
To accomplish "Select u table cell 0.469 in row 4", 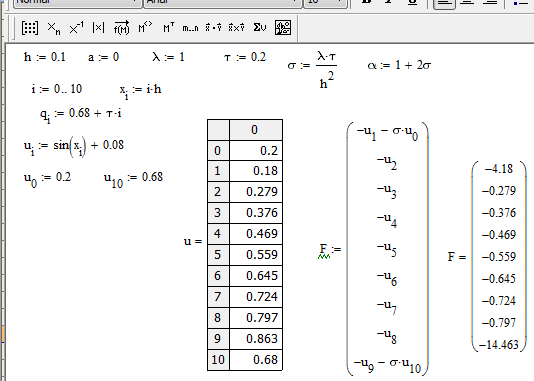I will pyautogui.click(x=256, y=234).
